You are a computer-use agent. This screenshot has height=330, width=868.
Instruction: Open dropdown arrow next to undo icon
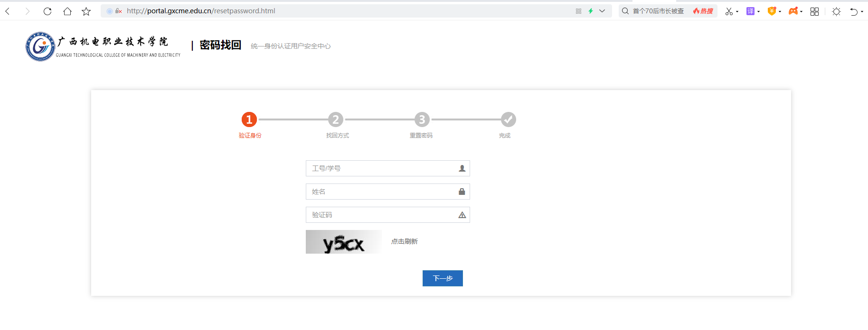(x=862, y=12)
